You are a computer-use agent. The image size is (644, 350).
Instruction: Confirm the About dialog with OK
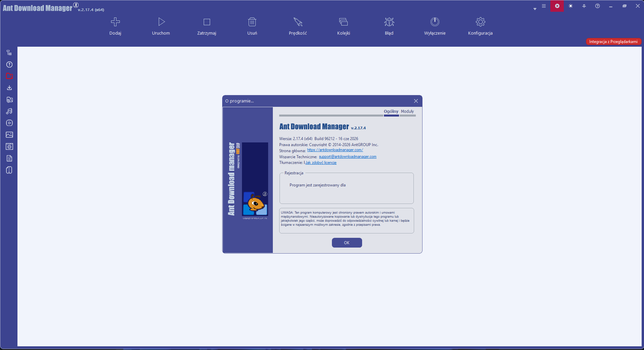[x=347, y=243]
